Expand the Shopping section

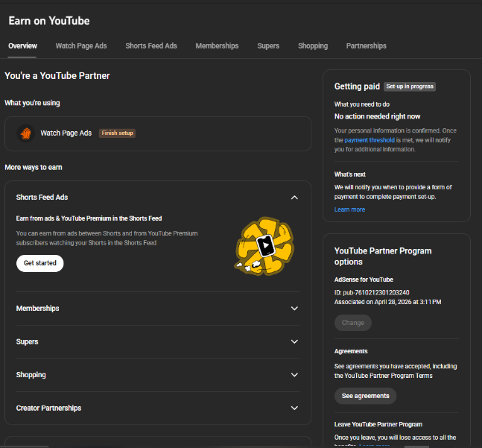coord(294,375)
